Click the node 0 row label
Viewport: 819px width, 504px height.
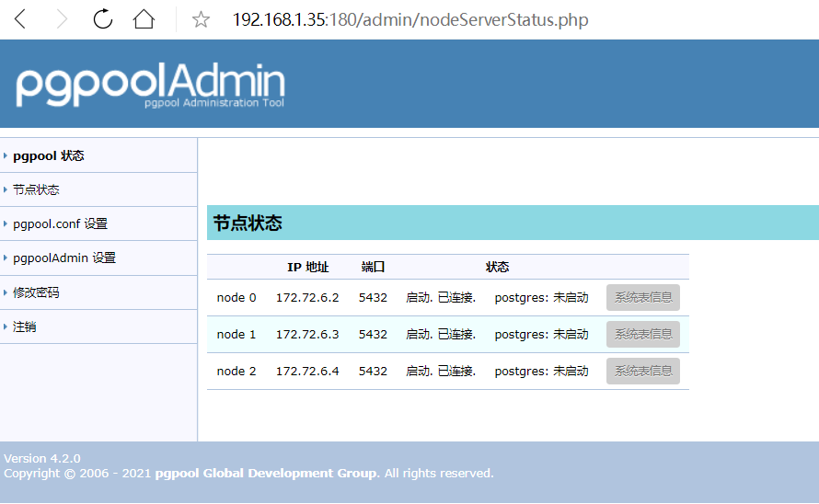pos(236,298)
